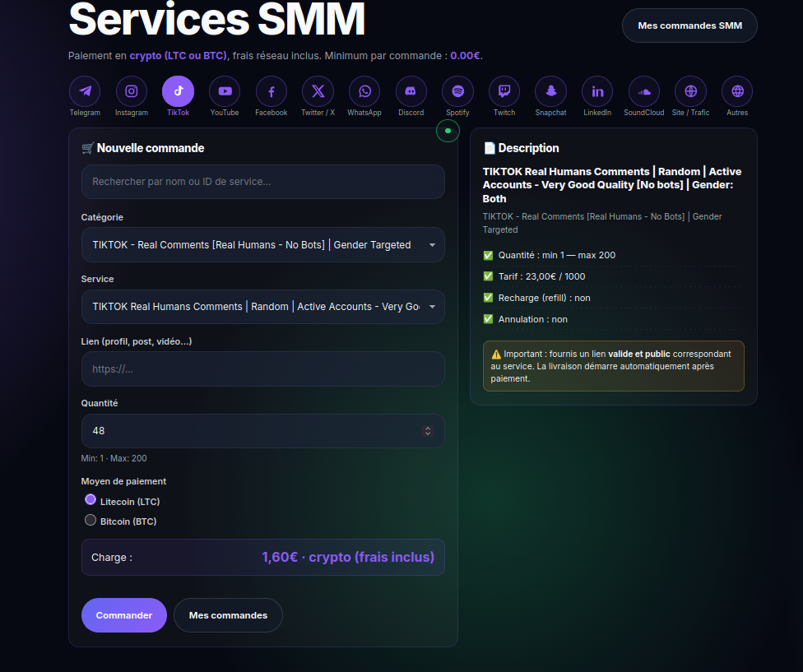Image resolution: width=803 pixels, height=672 pixels.
Task: Click the document icon beside Description
Action: pos(490,148)
